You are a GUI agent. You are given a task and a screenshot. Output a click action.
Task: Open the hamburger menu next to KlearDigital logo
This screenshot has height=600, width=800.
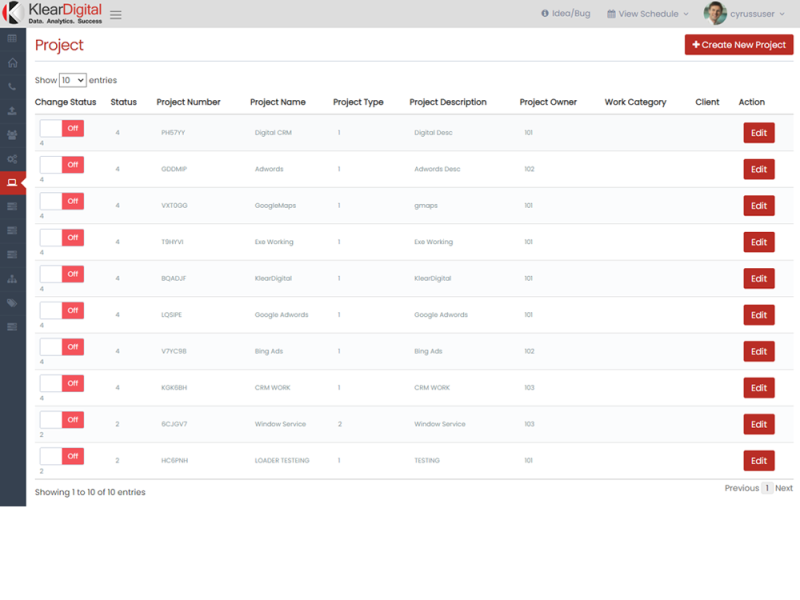pos(114,14)
